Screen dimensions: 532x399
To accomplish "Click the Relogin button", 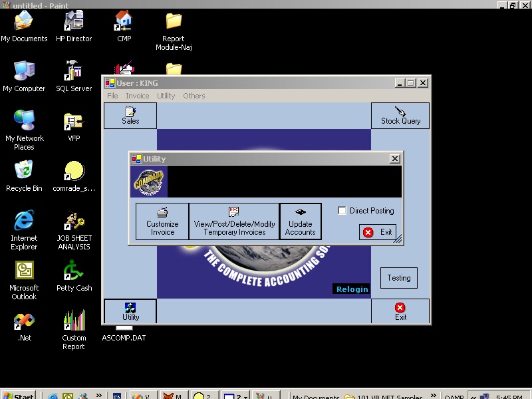I will (351, 289).
